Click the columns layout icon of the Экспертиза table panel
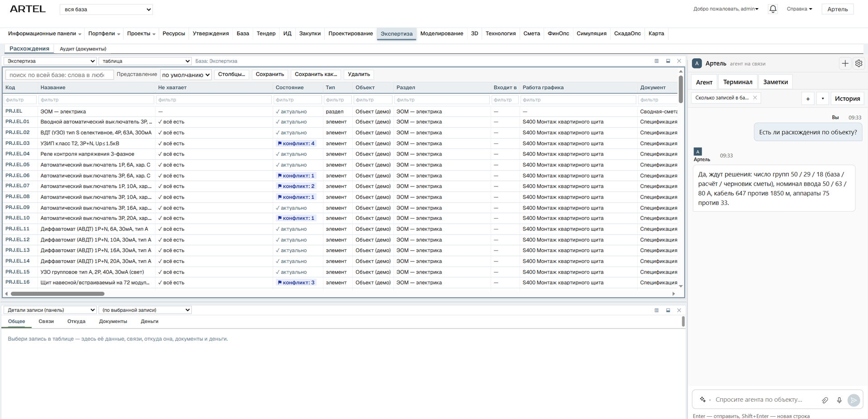The image size is (868, 419). coord(656,61)
